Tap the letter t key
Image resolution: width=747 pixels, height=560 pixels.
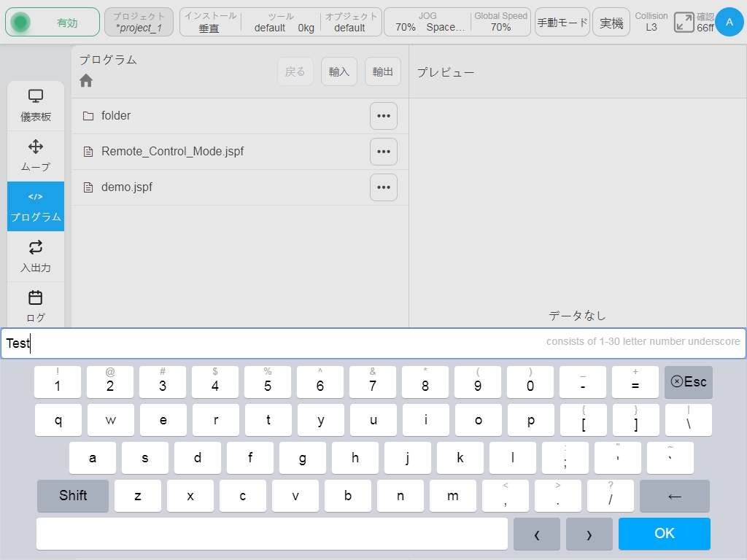pyautogui.click(x=268, y=420)
